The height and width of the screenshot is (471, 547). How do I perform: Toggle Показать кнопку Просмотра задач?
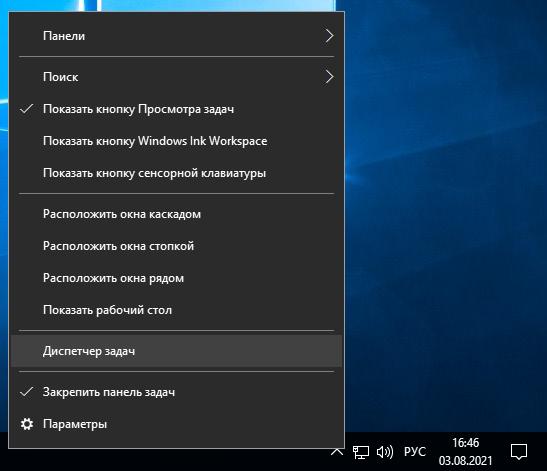177,109
